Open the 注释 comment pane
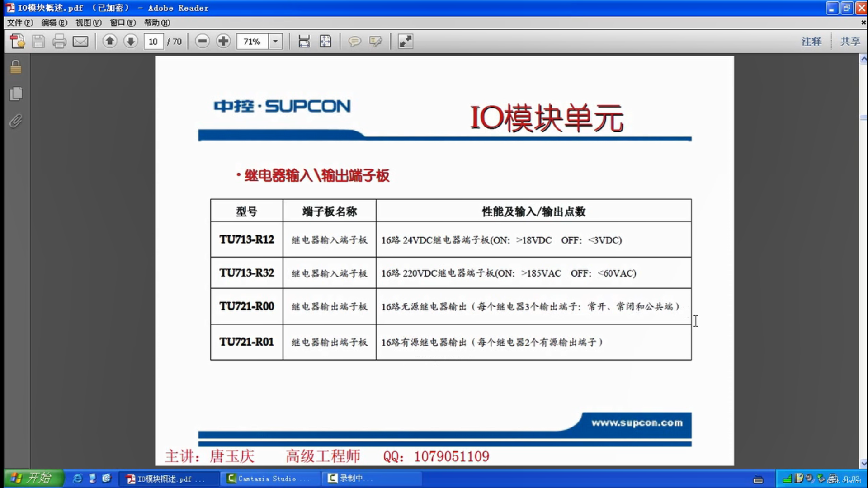868x488 pixels. point(811,42)
